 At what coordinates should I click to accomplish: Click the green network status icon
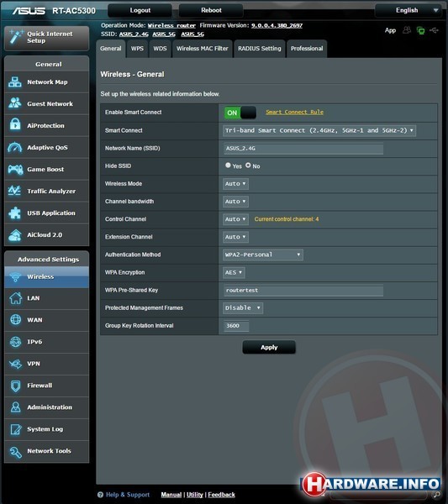420,30
